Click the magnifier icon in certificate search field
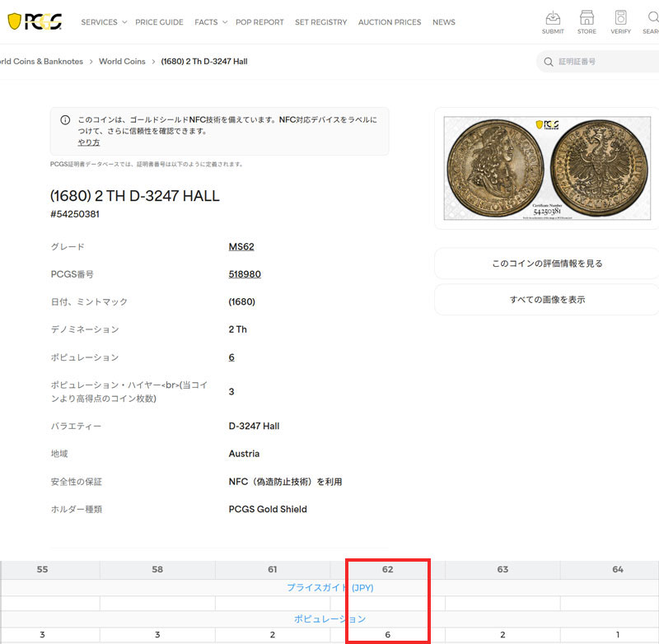 pyautogui.click(x=549, y=62)
